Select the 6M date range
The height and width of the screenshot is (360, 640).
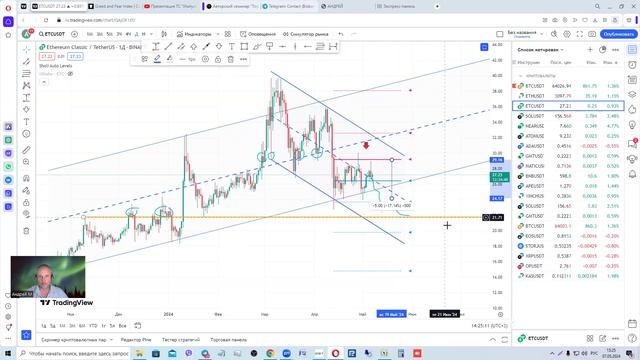click(82, 326)
